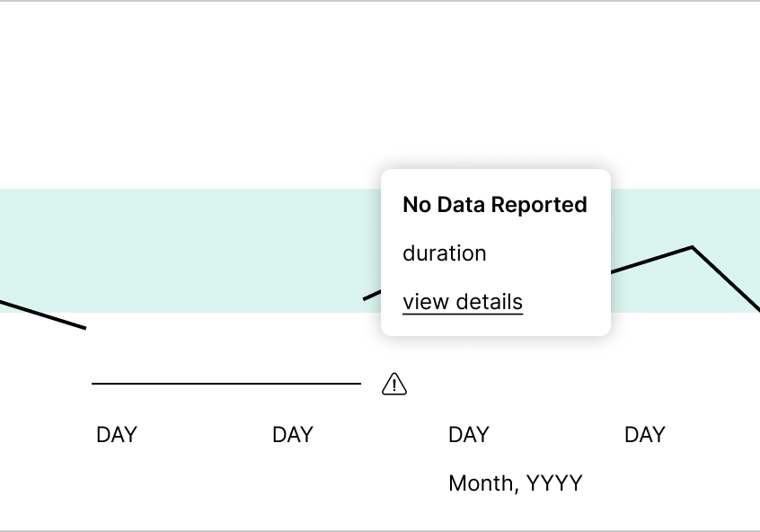
Task: Click the warning triangle icon
Action: pos(394,384)
